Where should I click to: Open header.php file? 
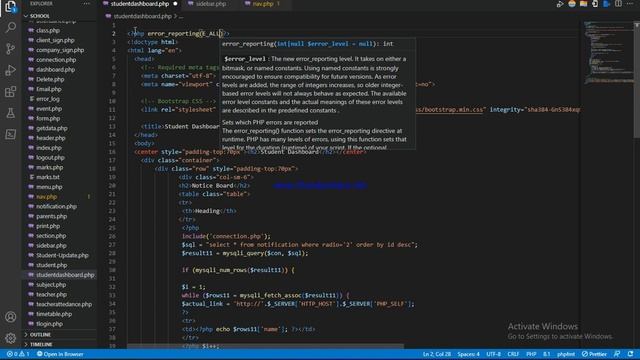[51, 138]
